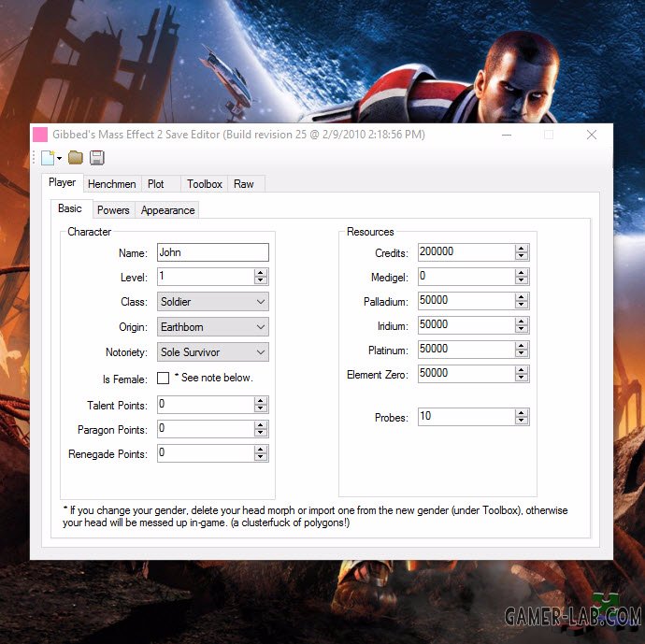Open the Notoriety dropdown showing Sole Survivor
Screen dimensions: 645x644
213,352
